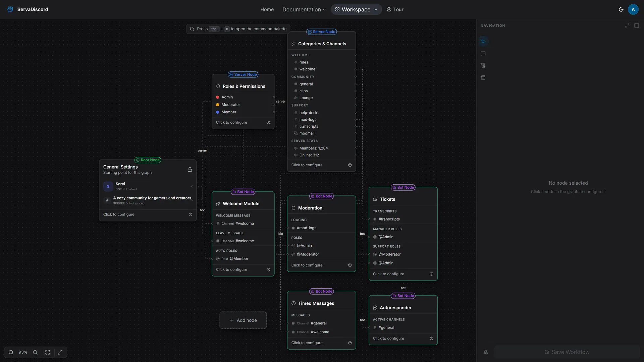The width and height of the screenshot is (644, 362).
Task: Click the Save Workflow button
Action: [x=567, y=352]
